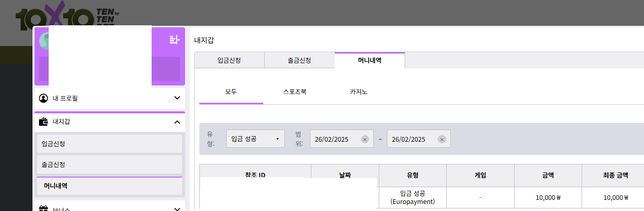Select the 모두 filter tab
The width and height of the screenshot is (644, 211).
(x=231, y=92)
